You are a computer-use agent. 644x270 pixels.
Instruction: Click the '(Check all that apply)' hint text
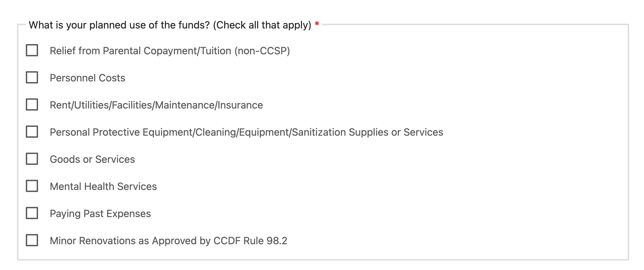[262, 25]
